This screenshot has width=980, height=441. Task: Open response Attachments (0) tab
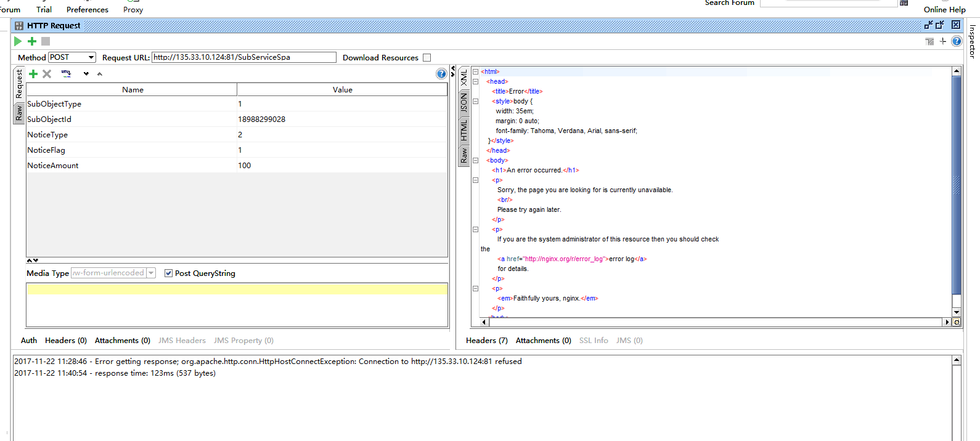pyautogui.click(x=544, y=341)
